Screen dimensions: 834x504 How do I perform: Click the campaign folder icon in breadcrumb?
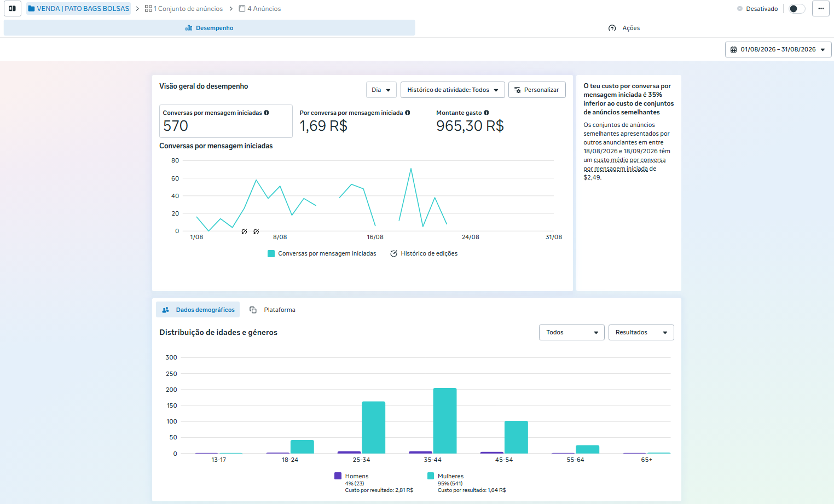[x=31, y=9]
